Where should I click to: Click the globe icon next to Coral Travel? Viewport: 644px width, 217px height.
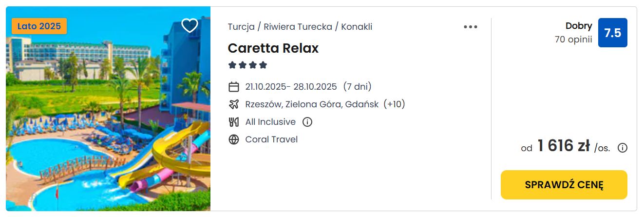234,139
